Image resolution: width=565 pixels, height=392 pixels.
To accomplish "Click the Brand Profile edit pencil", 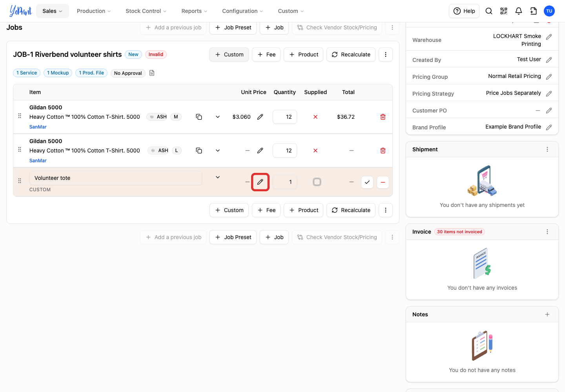I will click(x=549, y=127).
